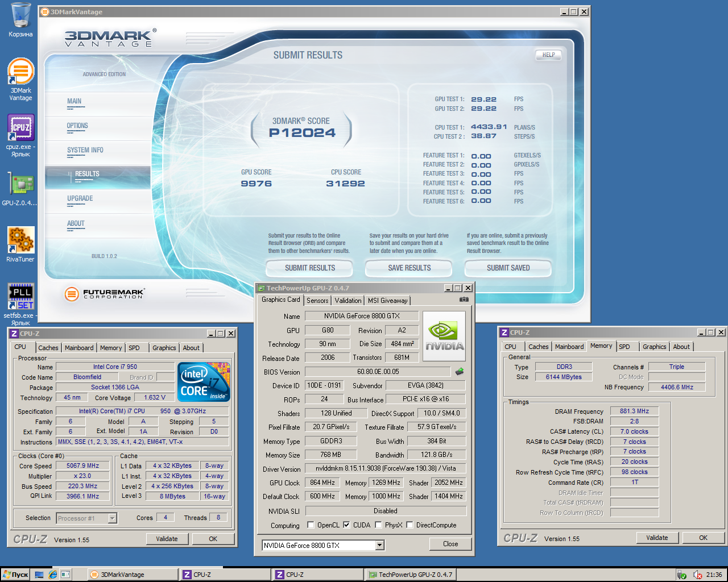This screenshot has height=582, width=728.
Task: Toggle PhysX checkbox in GPU-Z
Action: coord(378,525)
